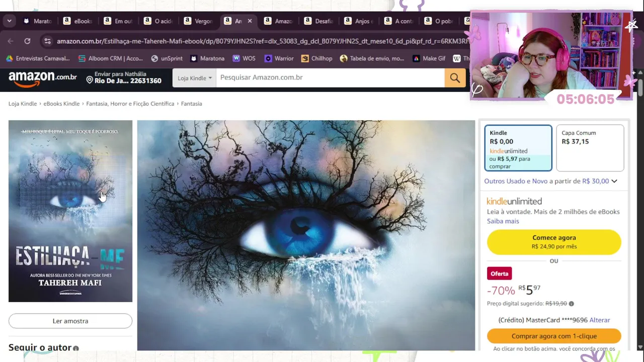This screenshot has height=362, width=644.
Task: Go back to the previous page
Action: [x=11, y=41]
